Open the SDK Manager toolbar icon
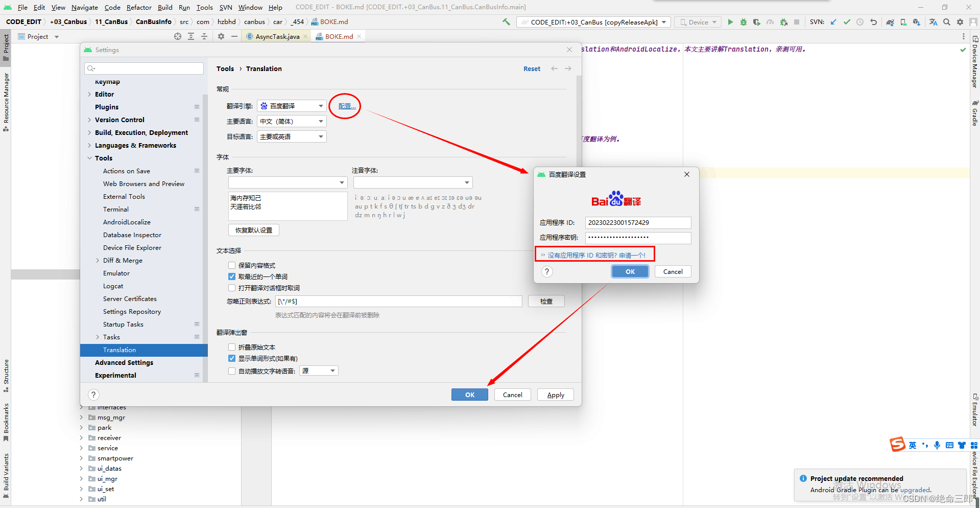The image size is (980, 508). 917,22
